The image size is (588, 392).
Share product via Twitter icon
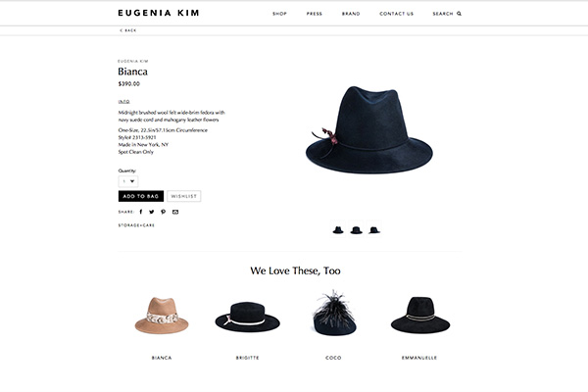152,212
